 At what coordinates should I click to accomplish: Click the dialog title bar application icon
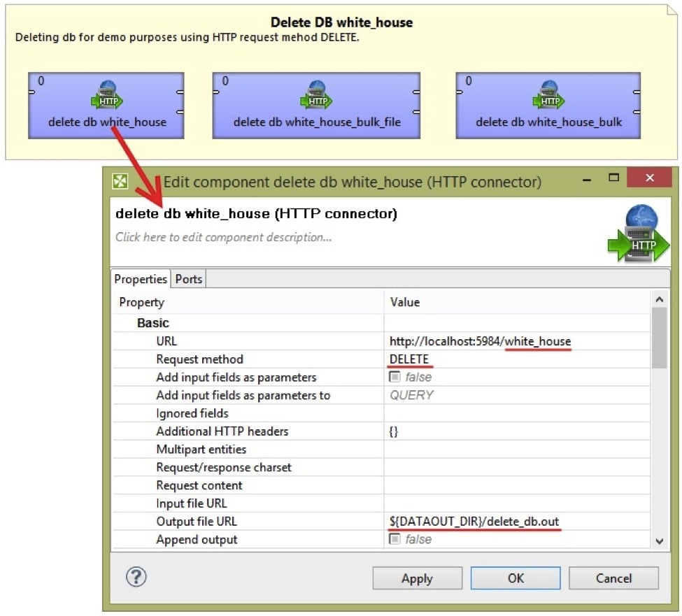click(121, 182)
